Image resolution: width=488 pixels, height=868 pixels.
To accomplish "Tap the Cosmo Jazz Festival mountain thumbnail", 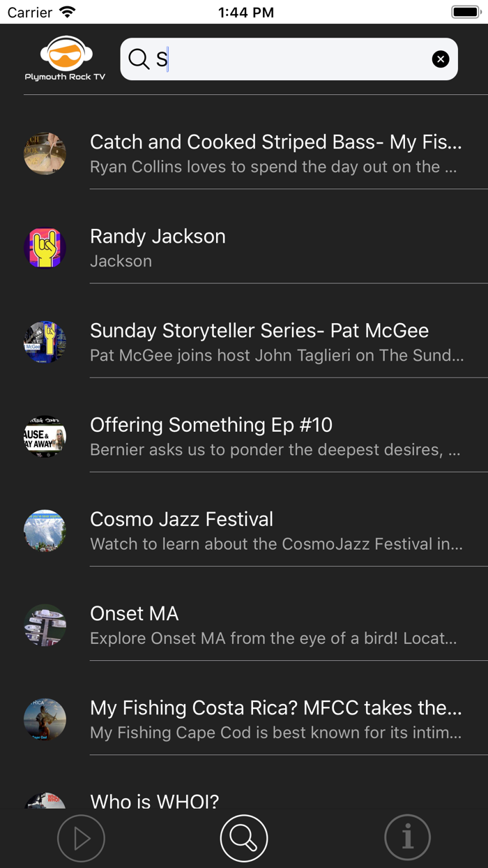I will point(45,531).
